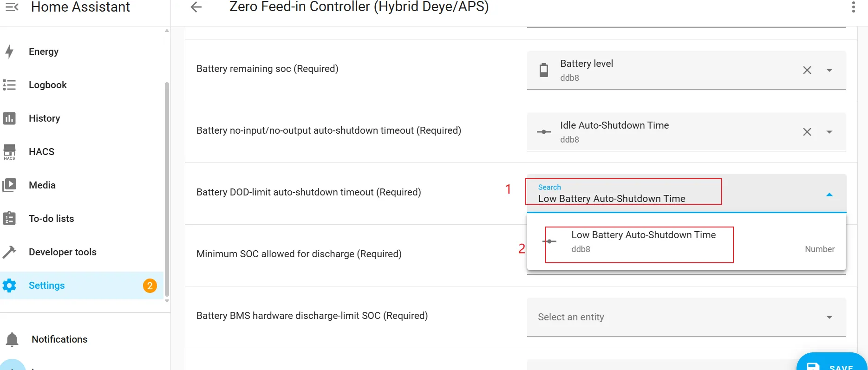Click the 'Number' domain label in results

pos(820,249)
